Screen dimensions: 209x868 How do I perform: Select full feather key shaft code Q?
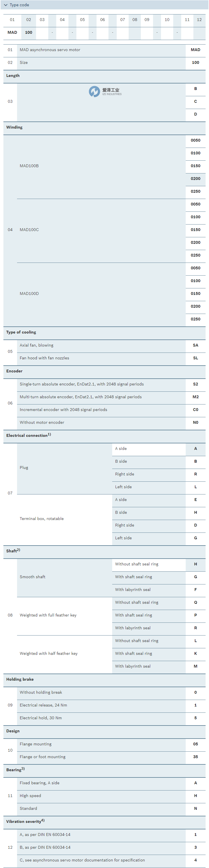click(x=196, y=603)
